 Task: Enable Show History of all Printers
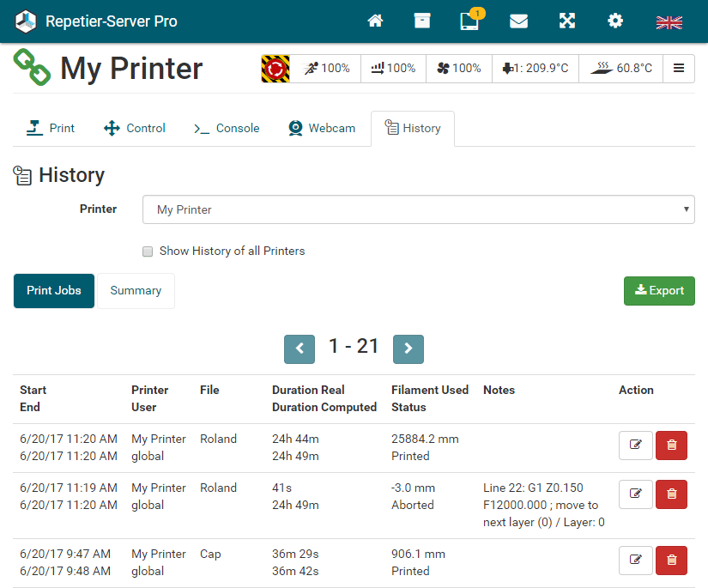[148, 252]
